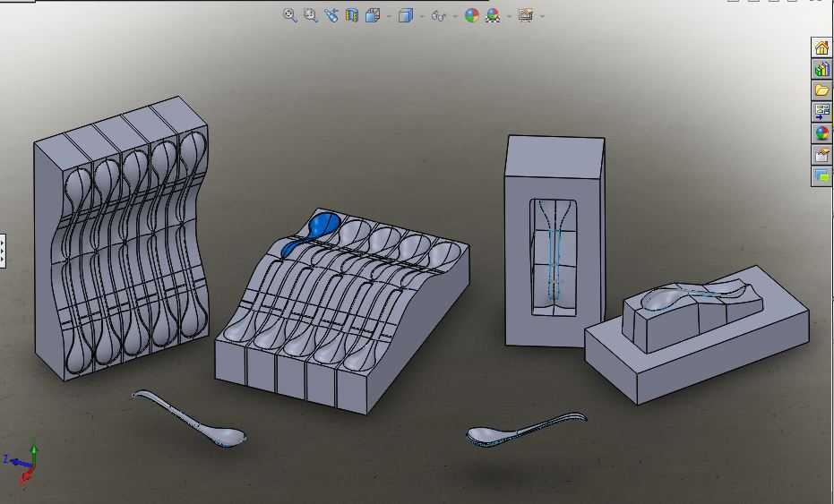Select the Zoom to Area tool
This screenshot has height=504, width=834.
click(x=311, y=15)
